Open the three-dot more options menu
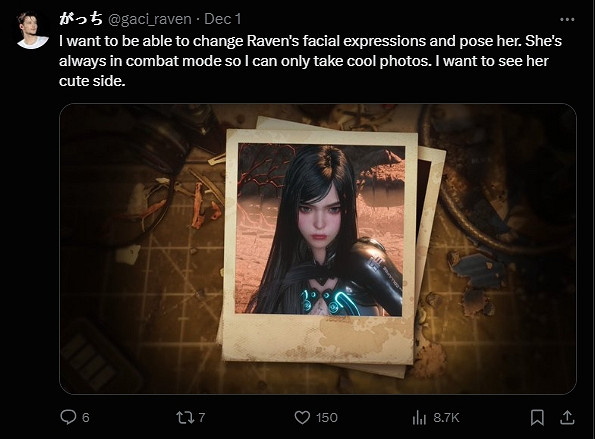 click(567, 19)
